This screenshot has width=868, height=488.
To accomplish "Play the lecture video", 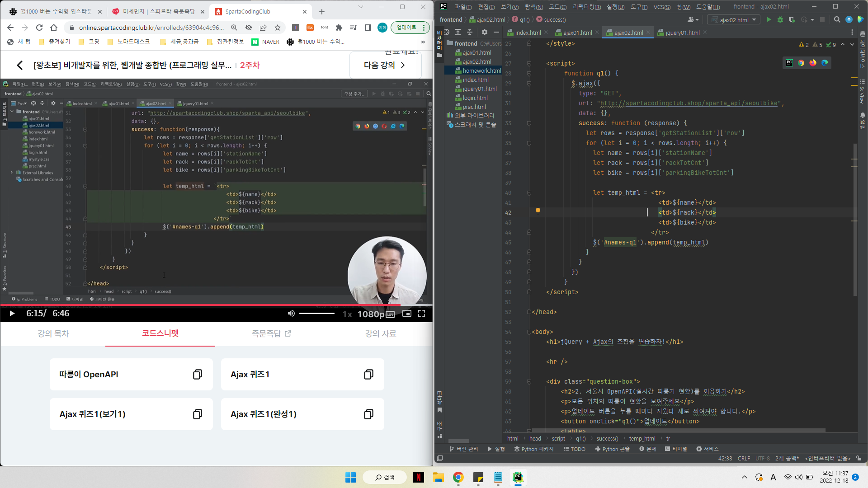I will tap(12, 314).
